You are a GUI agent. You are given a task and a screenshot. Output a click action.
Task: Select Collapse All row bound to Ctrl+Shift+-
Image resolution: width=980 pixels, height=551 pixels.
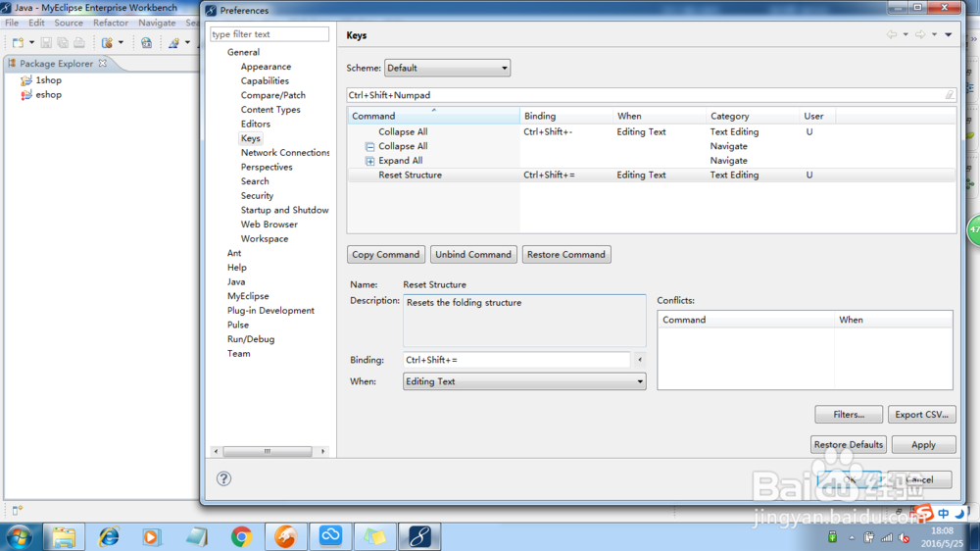click(x=652, y=132)
